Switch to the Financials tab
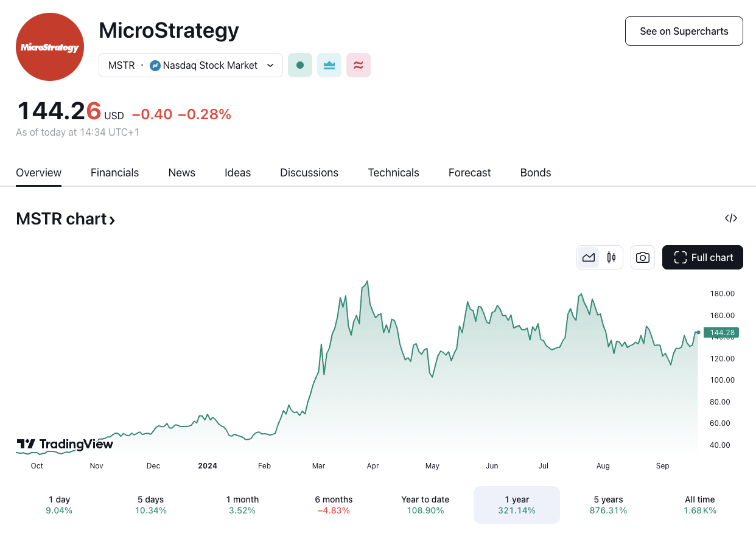Viewport: 756px width, 539px height. [114, 173]
